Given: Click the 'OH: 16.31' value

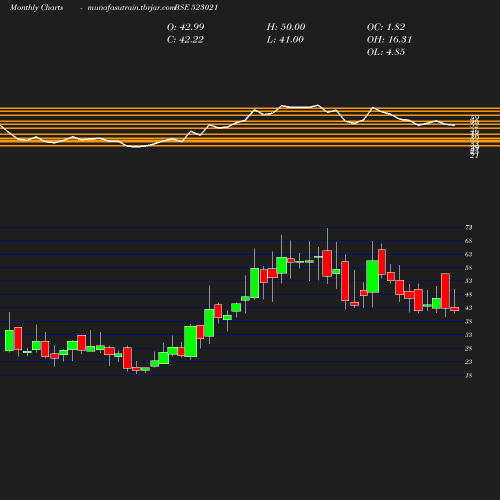Looking at the screenshot, I should [389, 40].
